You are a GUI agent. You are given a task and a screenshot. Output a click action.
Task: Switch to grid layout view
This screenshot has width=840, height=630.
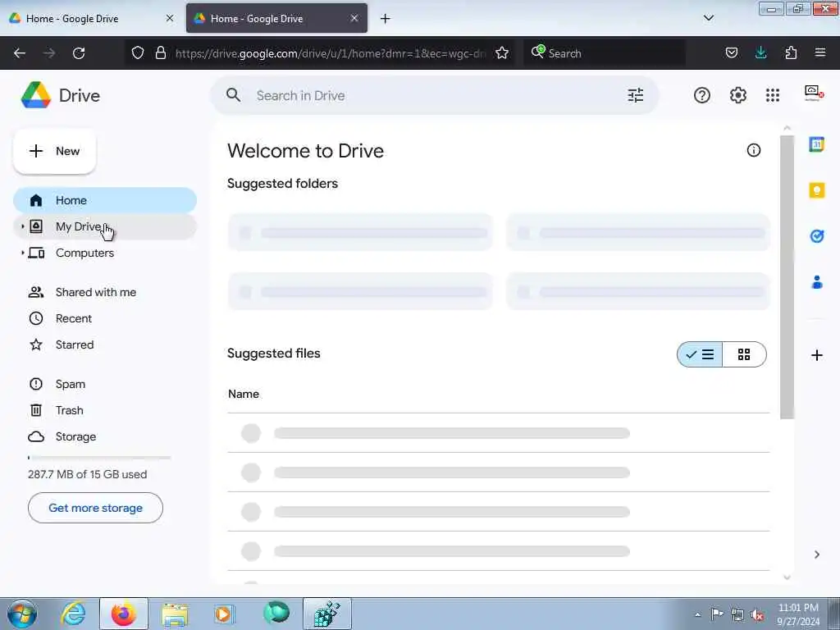tap(744, 354)
